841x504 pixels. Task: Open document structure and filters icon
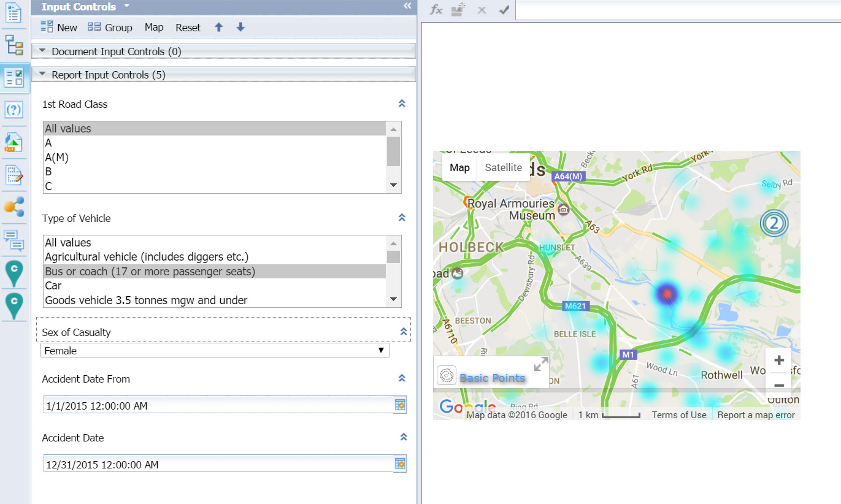pyautogui.click(x=13, y=175)
